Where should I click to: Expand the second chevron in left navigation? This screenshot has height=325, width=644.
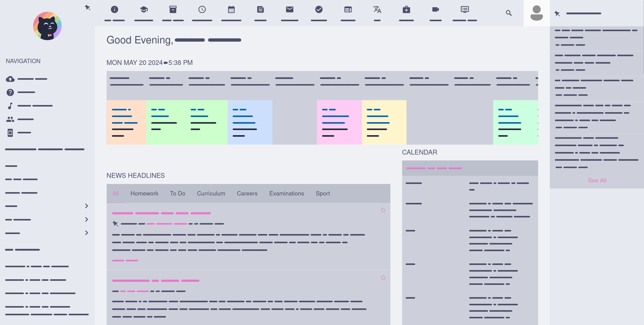[x=86, y=219]
